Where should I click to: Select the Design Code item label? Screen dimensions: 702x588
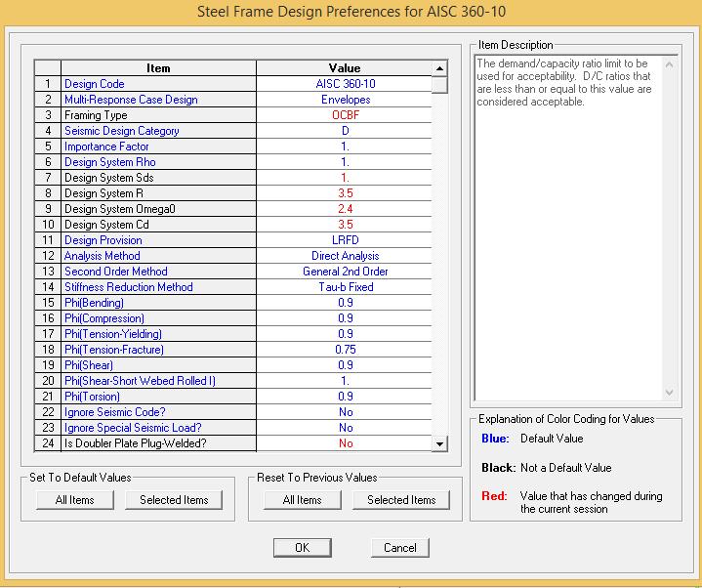click(158, 84)
